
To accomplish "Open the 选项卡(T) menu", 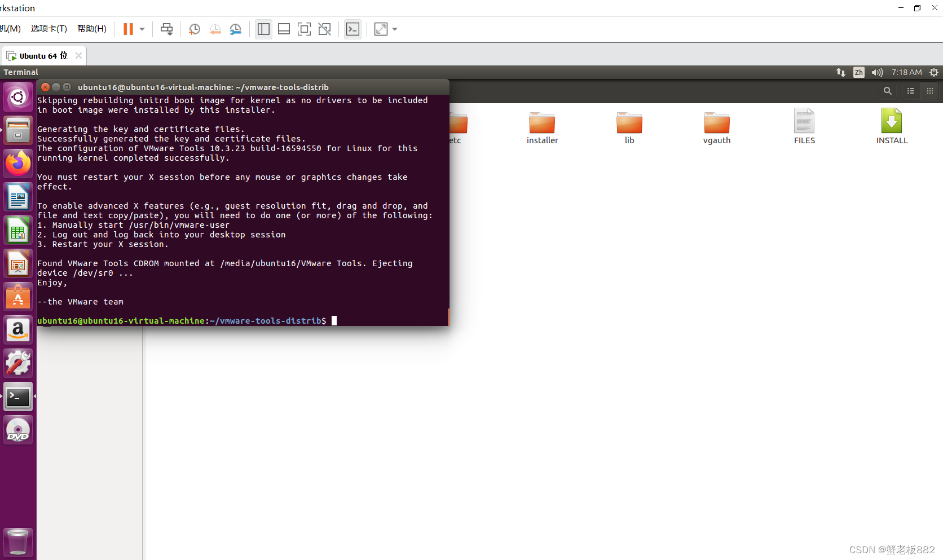I will coord(49,29).
